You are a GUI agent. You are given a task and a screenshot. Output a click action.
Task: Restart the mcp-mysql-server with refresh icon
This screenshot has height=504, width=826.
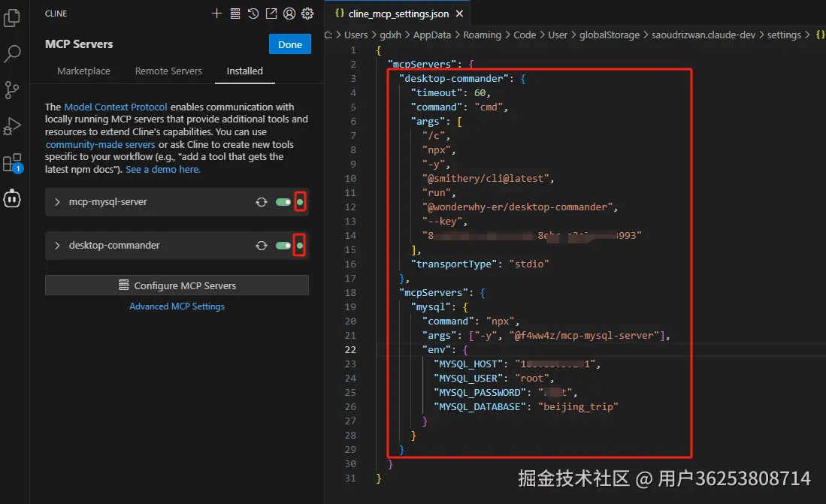pos(262,202)
